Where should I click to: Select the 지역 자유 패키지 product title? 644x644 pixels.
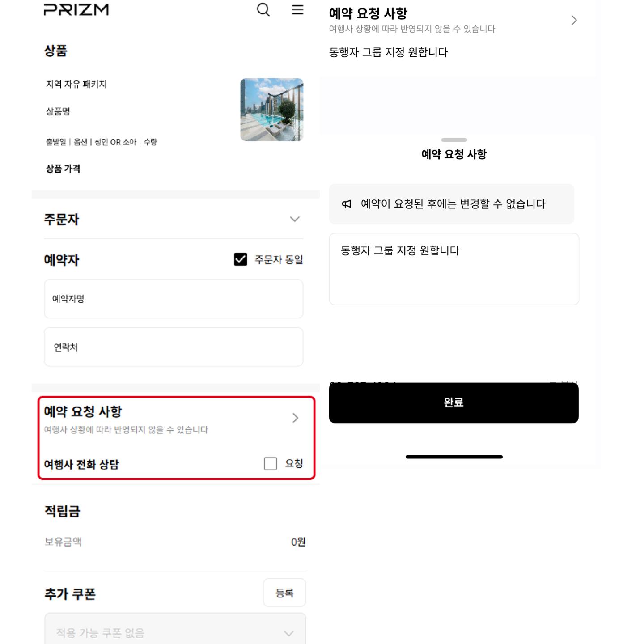point(76,85)
